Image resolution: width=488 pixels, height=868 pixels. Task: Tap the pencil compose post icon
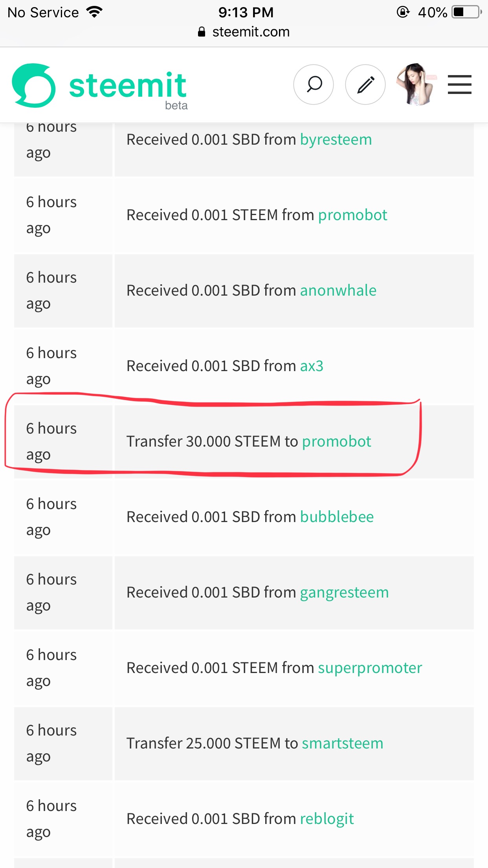tap(365, 85)
